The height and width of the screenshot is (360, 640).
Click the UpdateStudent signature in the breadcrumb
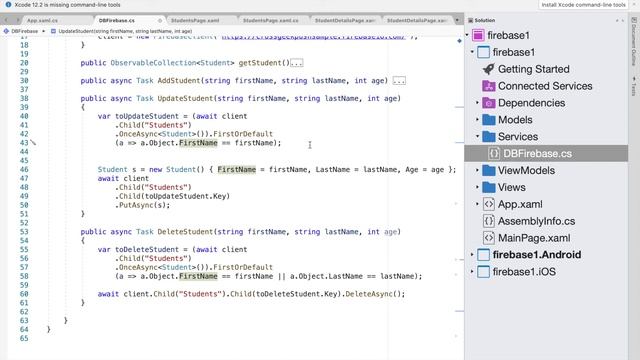click(125, 31)
